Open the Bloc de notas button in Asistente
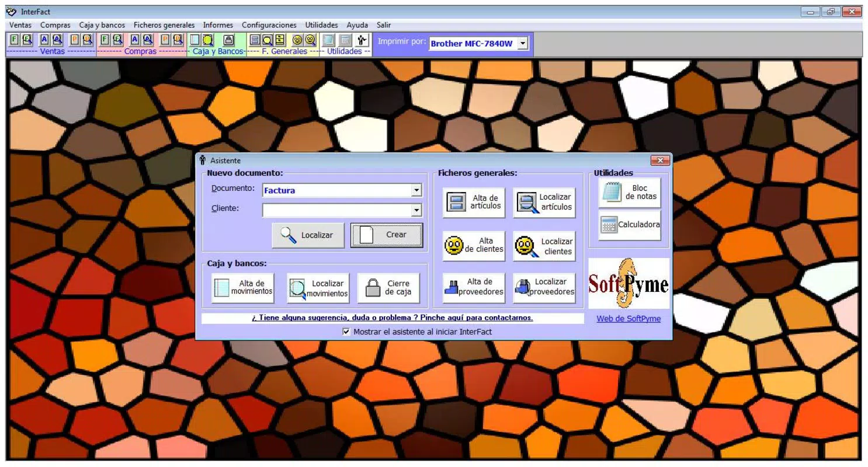Viewport: 868px width, 467px height. 630,193
